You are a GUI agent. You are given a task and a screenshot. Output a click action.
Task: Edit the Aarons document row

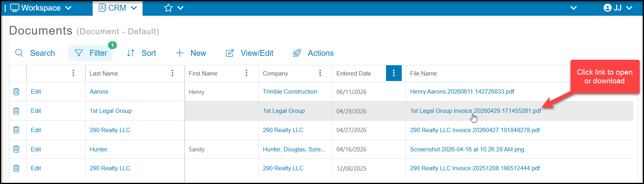click(36, 92)
